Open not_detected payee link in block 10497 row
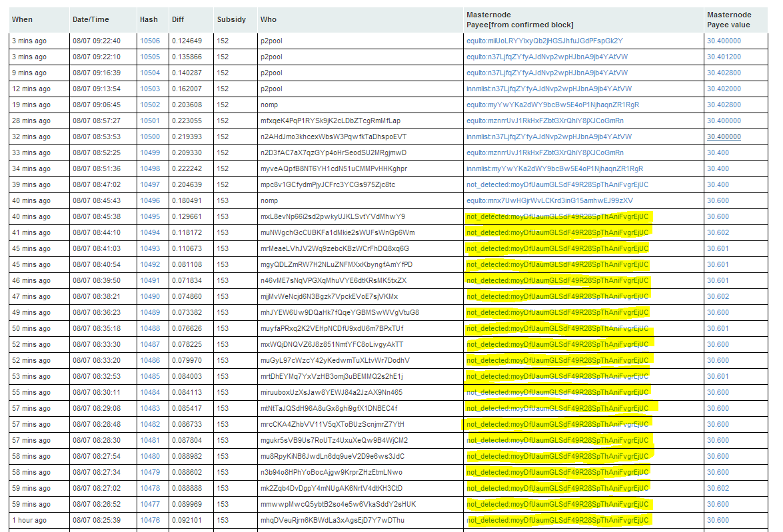Image resolution: width=783 pixels, height=532 pixels. pyautogui.click(x=557, y=184)
